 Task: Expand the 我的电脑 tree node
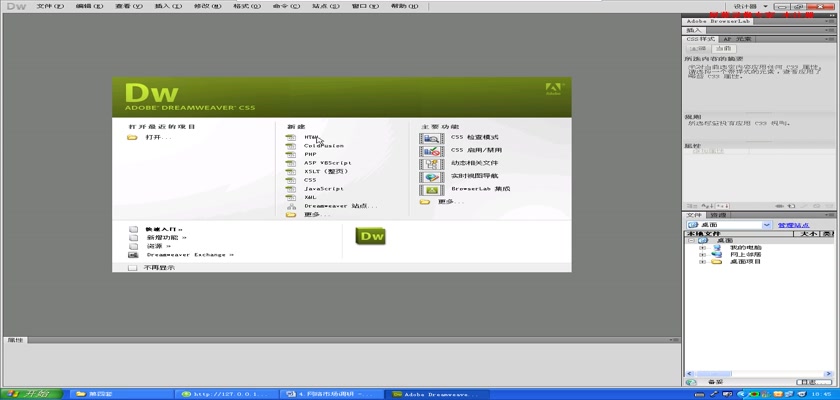pyautogui.click(x=702, y=247)
